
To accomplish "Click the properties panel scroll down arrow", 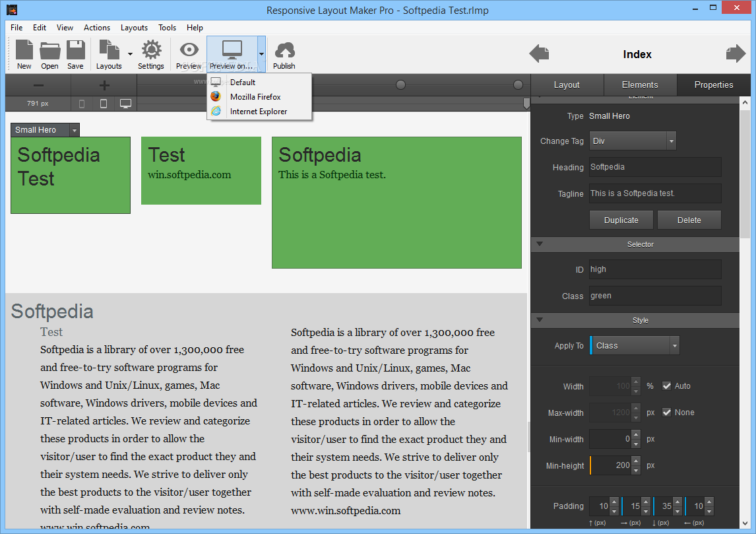I will point(745,523).
